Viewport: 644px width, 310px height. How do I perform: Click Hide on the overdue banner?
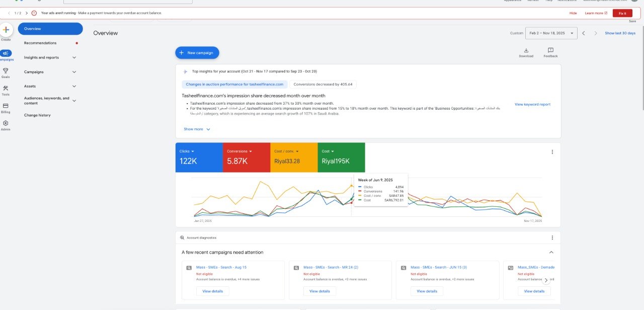point(573,13)
